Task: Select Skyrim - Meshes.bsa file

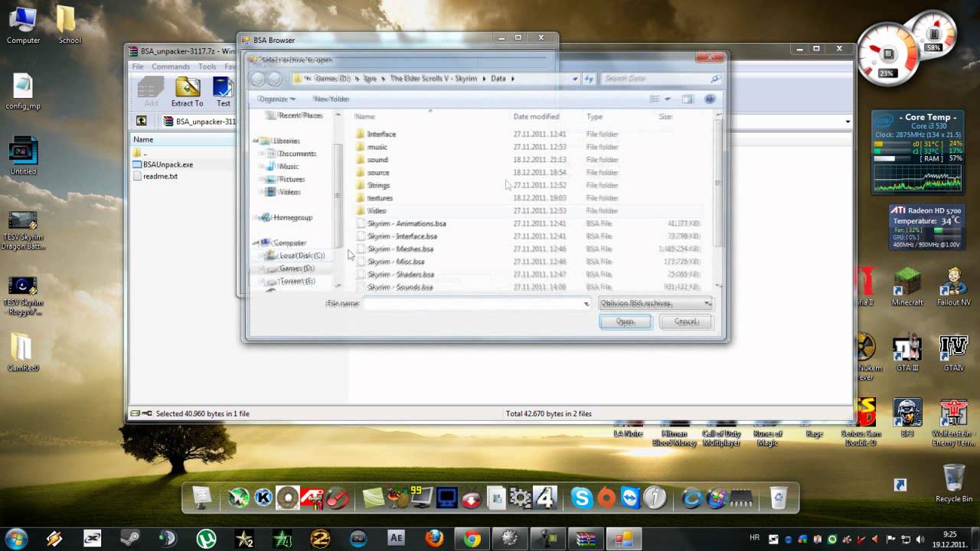Action: click(x=400, y=249)
